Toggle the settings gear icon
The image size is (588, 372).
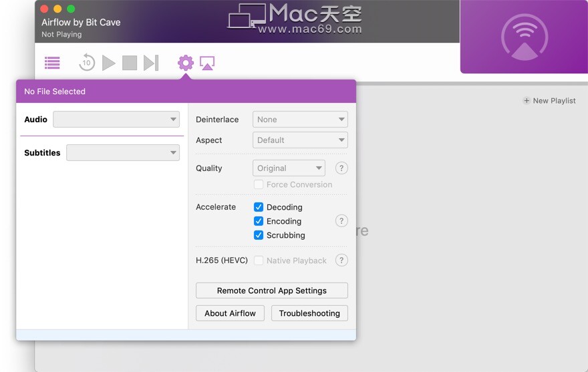186,63
